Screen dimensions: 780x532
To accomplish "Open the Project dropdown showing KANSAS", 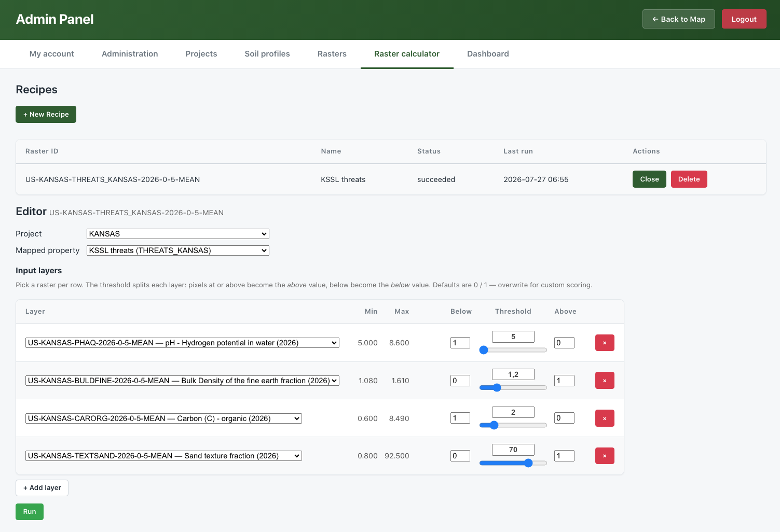I will point(177,234).
